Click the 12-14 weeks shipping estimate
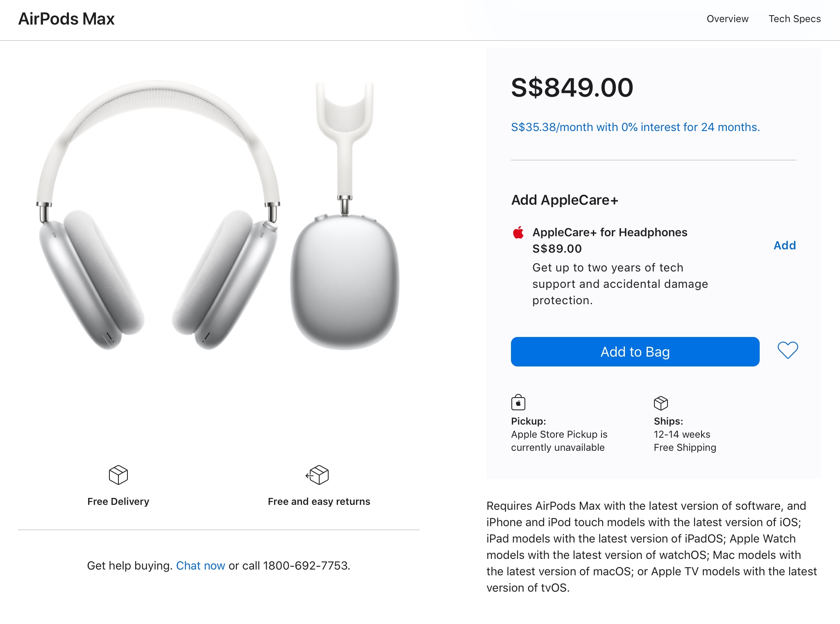 682,434
